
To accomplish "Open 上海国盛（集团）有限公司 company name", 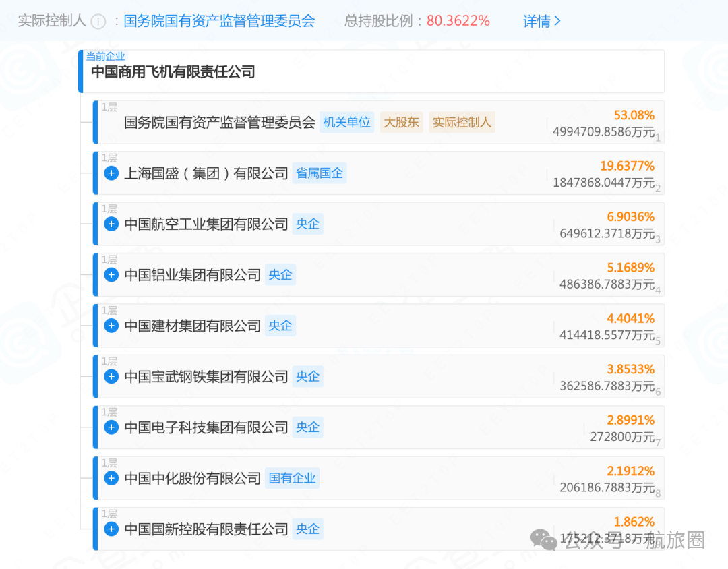I will [x=206, y=173].
